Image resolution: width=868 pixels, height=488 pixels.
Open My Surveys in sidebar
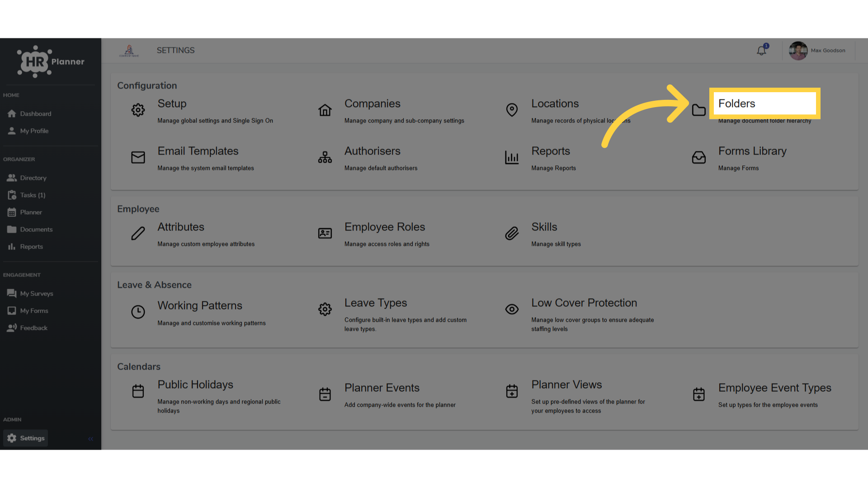point(30,293)
